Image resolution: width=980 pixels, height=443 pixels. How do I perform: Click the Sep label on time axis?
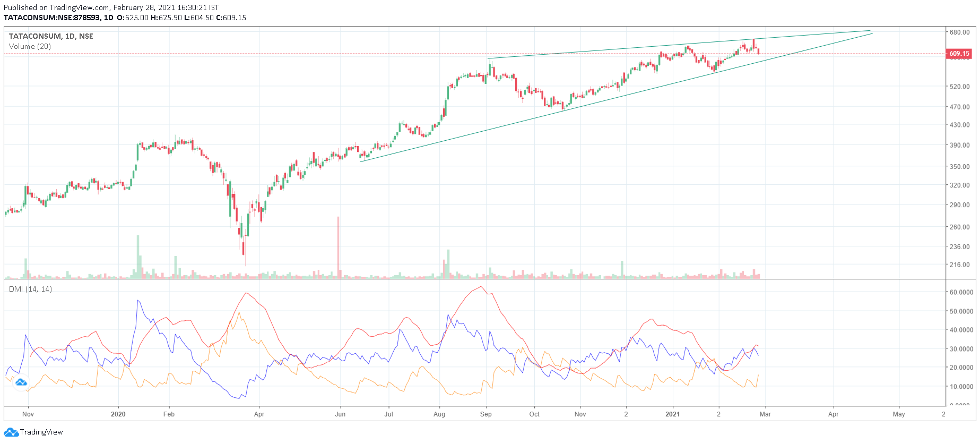coord(485,414)
